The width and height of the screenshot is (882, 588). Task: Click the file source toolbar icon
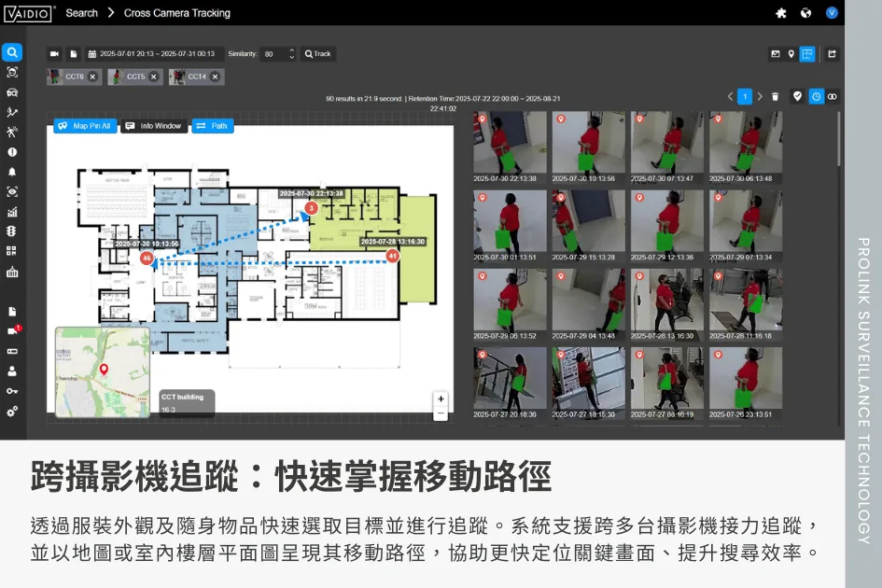point(73,54)
